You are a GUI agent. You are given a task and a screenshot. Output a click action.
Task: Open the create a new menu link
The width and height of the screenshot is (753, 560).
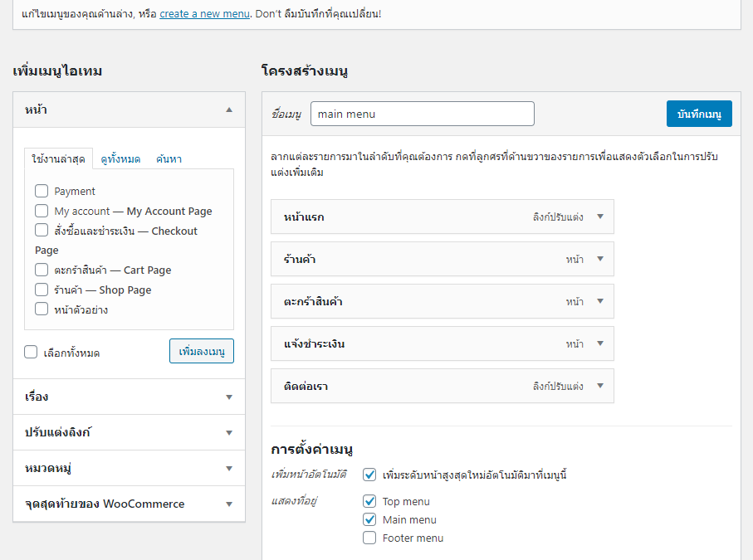tap(204, 13)
